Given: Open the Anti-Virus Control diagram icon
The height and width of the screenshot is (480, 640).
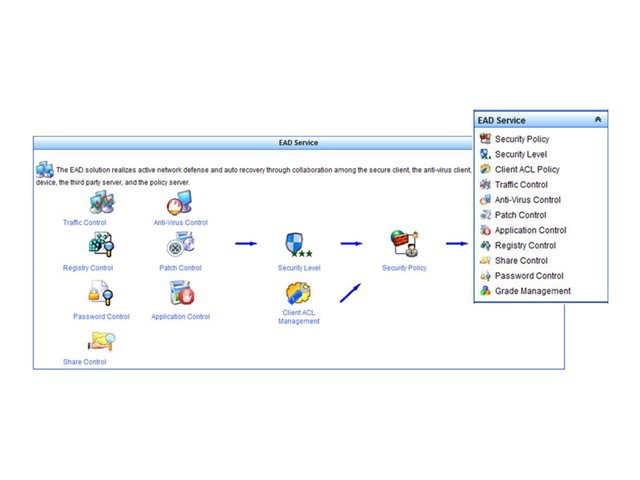Looking at the screenshot, I should (x=180, y=203).
